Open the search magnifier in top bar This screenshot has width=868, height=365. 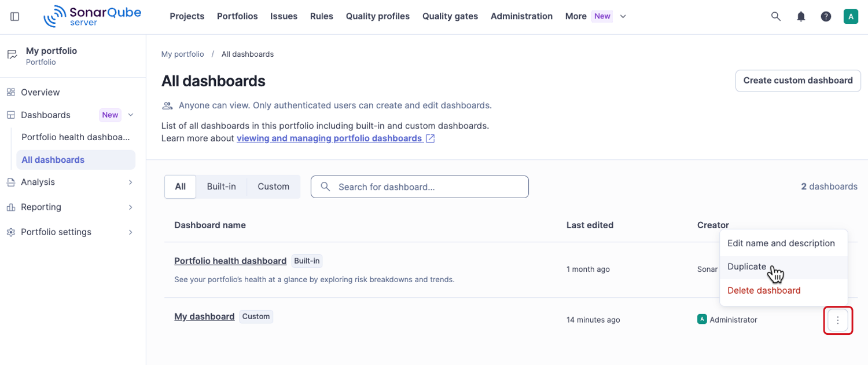pyautogui.click(x=776, y=16)
